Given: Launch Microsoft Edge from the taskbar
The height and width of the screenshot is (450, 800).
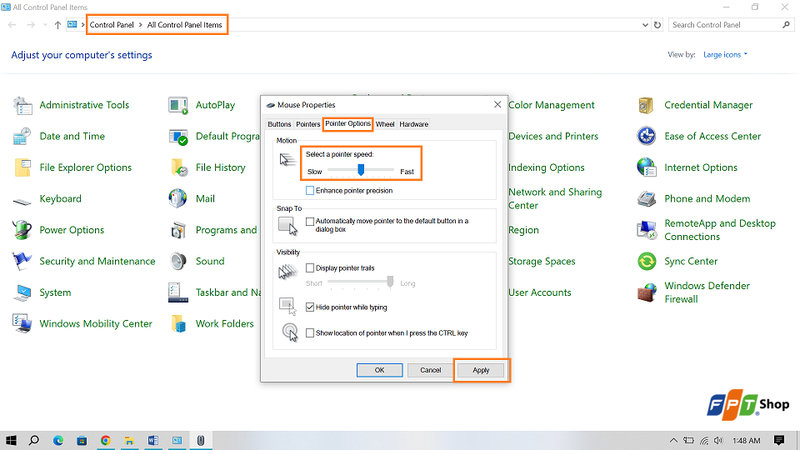Looking at the screenshot, I should coord(58,440).
